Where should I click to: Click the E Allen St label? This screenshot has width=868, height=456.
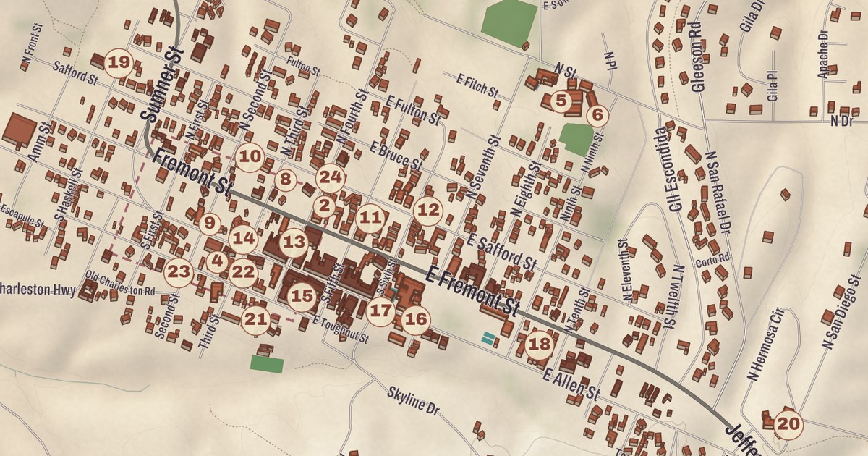pos(571,385)
